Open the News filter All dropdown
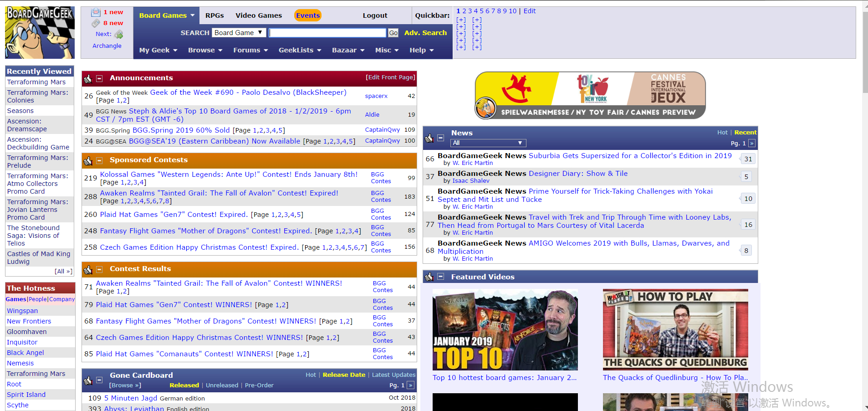The width and height of the screenshot is (868, 411). click(x=488, y=143)
